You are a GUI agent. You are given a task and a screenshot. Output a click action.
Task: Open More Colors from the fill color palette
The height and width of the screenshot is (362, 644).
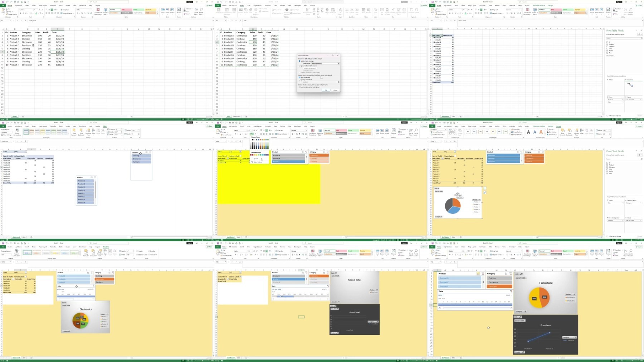(x=258, y=162)
